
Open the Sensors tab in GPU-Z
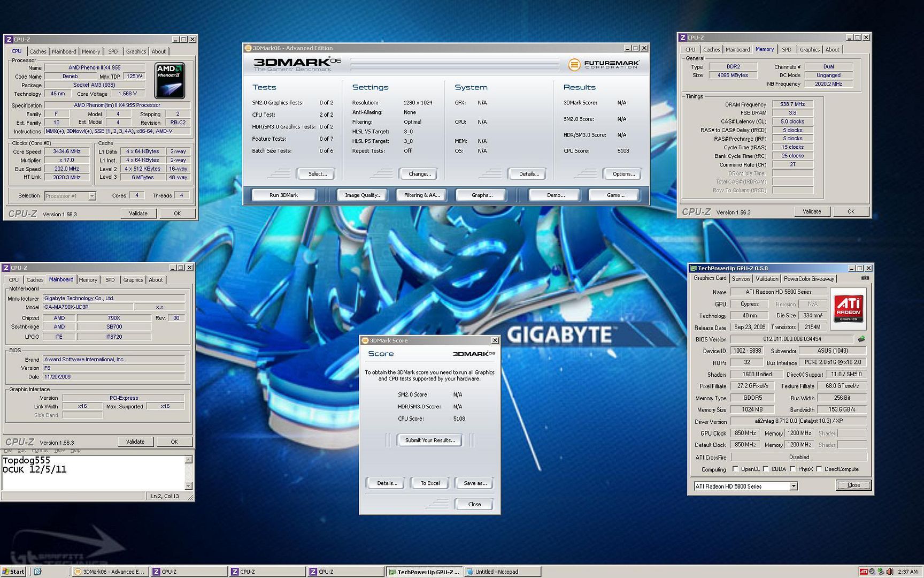point(741,279)
